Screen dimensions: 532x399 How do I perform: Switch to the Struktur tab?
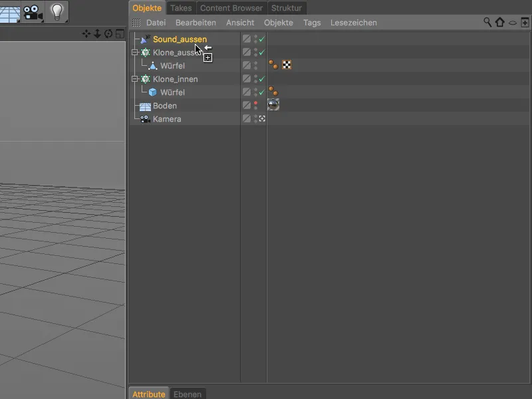pos(287,8)
